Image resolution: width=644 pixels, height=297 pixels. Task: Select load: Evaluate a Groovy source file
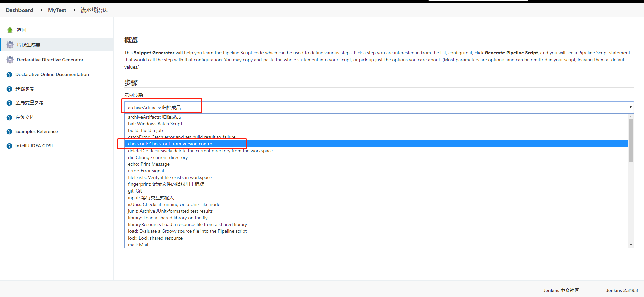coord(376,231)
